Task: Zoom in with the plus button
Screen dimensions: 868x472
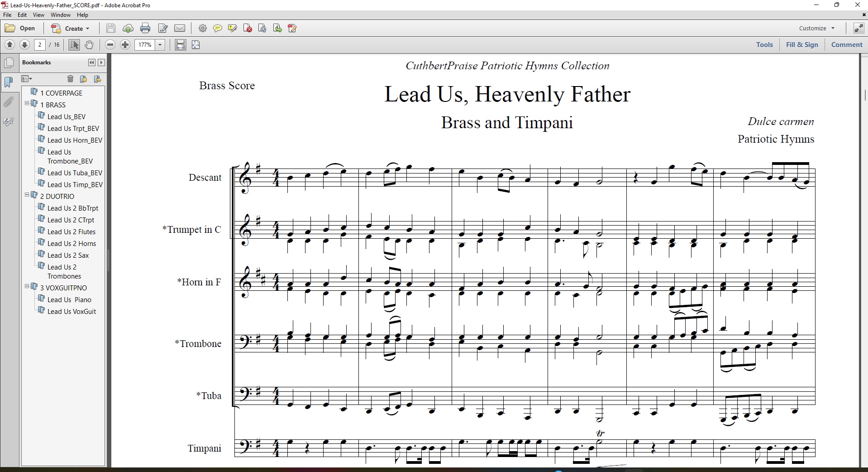Action: click(125, 44)
